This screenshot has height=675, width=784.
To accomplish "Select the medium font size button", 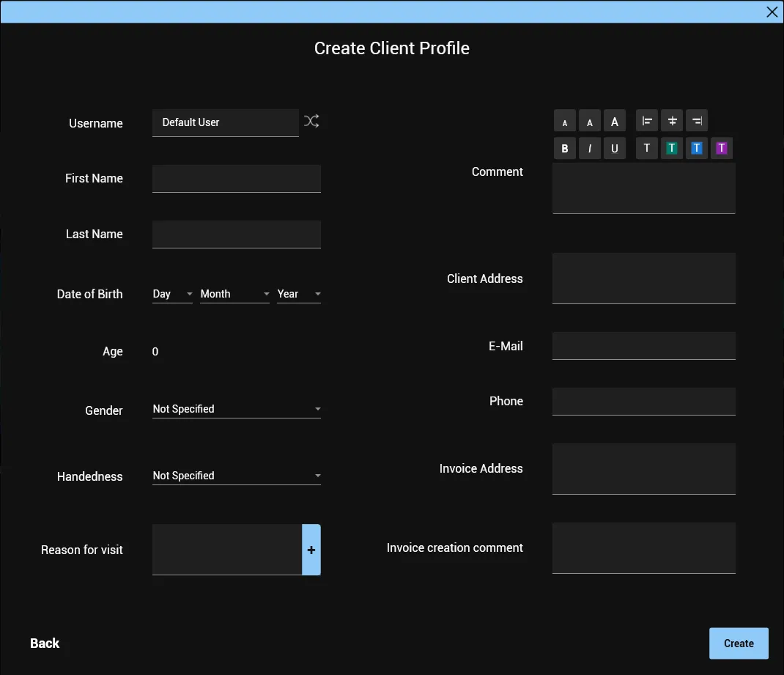I will pos(590,121).
